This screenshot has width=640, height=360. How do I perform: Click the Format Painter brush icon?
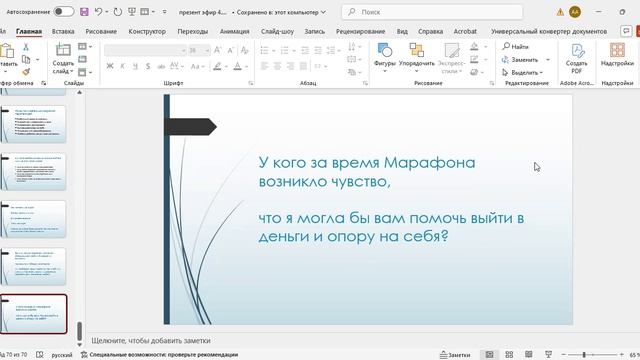26,72
